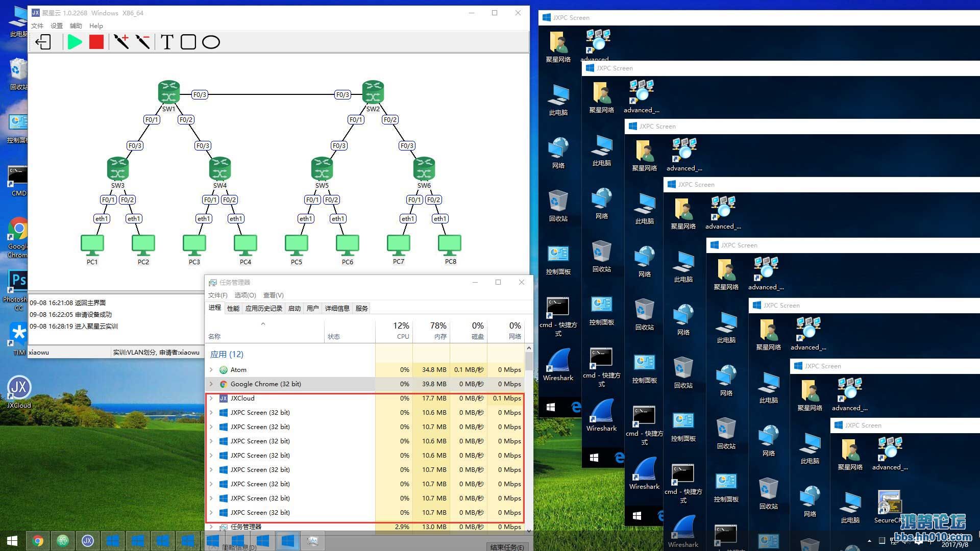Open Google Chrome from the taskbar
The image size is (980, 551).
pos(38,541)
